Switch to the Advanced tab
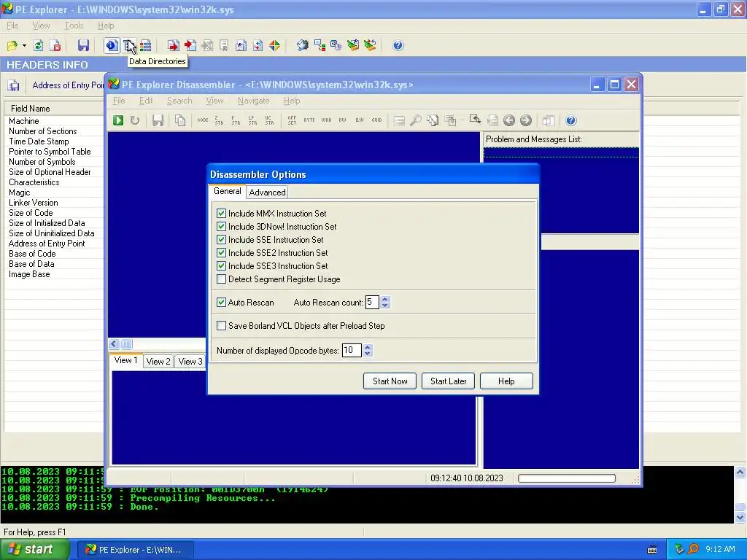Screen dimensions: 747x560 click(x=267, y=192)
